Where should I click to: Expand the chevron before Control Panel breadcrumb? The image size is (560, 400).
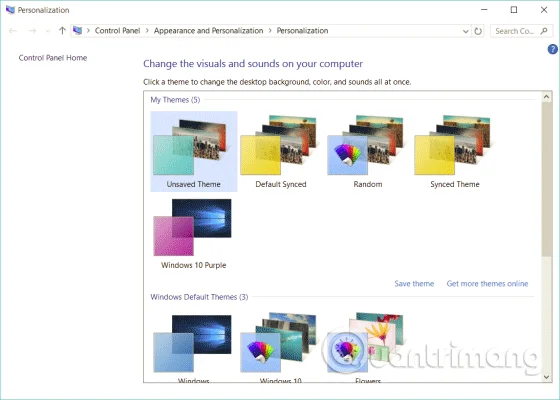pyautogui.click(x=88, y=31)
